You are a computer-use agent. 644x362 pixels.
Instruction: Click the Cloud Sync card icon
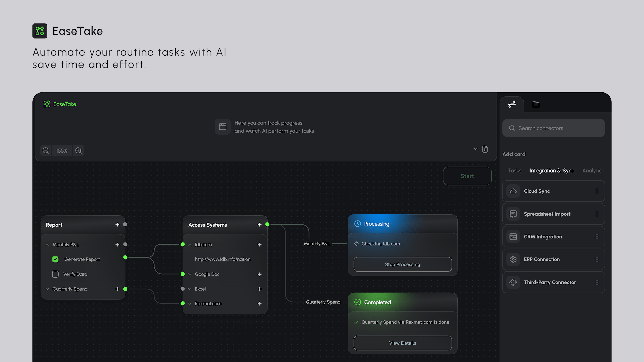[x=513, y=191]
